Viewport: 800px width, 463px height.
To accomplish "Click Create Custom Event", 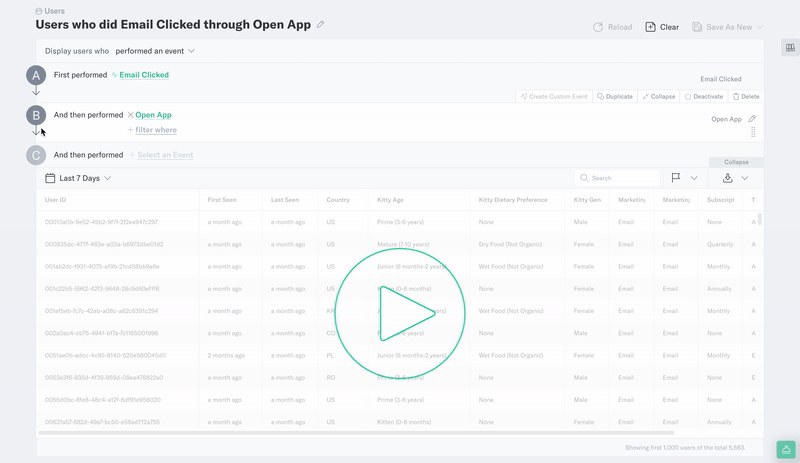I will coord(554,96).
